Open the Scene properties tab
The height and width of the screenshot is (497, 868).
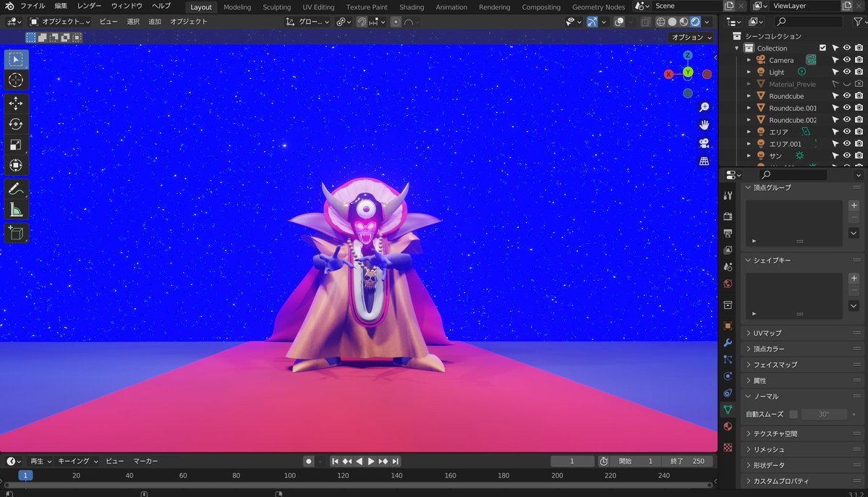[x=728, y=267]
